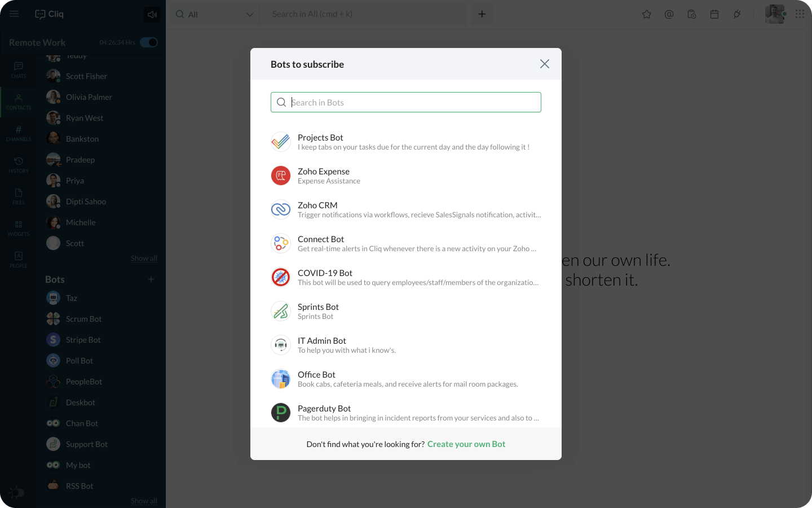Open the hamburger menu

[14, 14]
